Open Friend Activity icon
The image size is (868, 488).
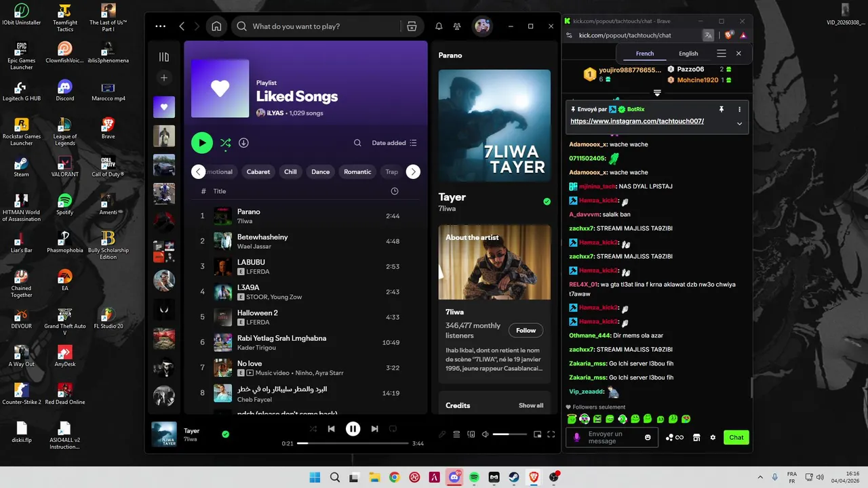click(458, 26)
